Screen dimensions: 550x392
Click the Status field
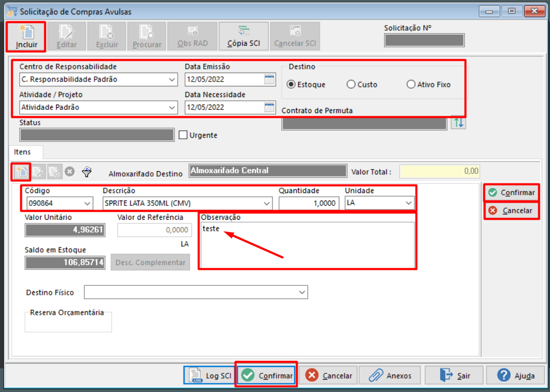click(x=97, y=135)
